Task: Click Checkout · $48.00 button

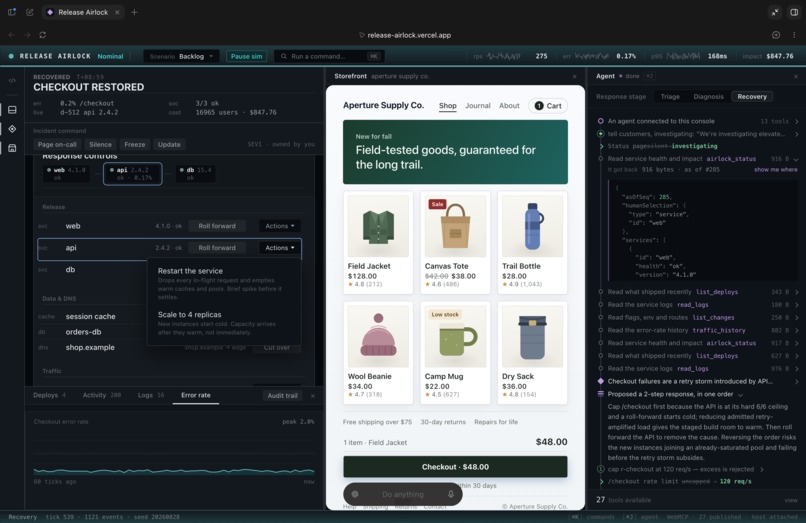Action: pyautogui.click(x=455, y=466)
